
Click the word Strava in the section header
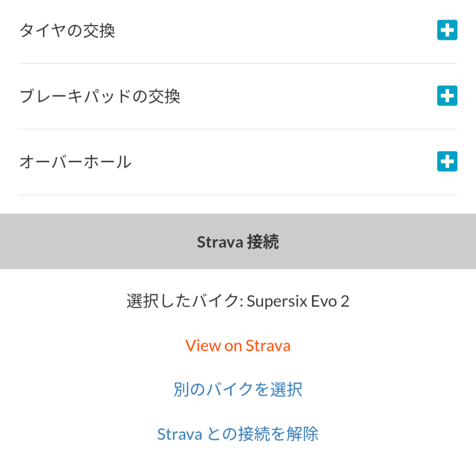click(x=220, y=242)
